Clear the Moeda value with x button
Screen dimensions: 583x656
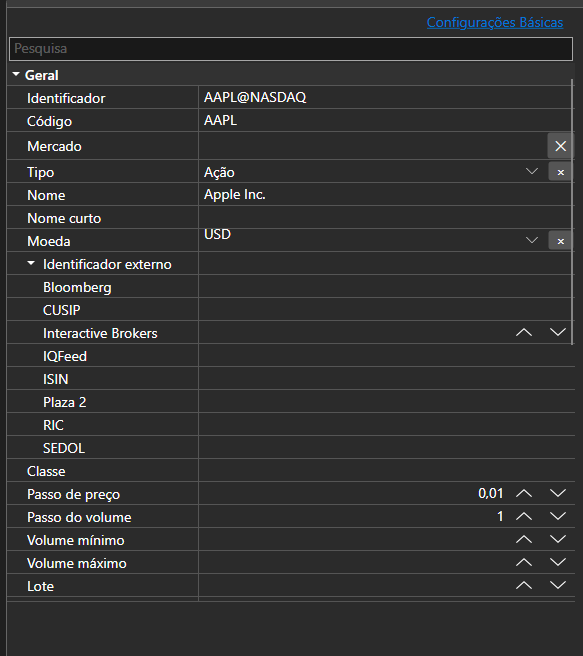coord(560,241)
